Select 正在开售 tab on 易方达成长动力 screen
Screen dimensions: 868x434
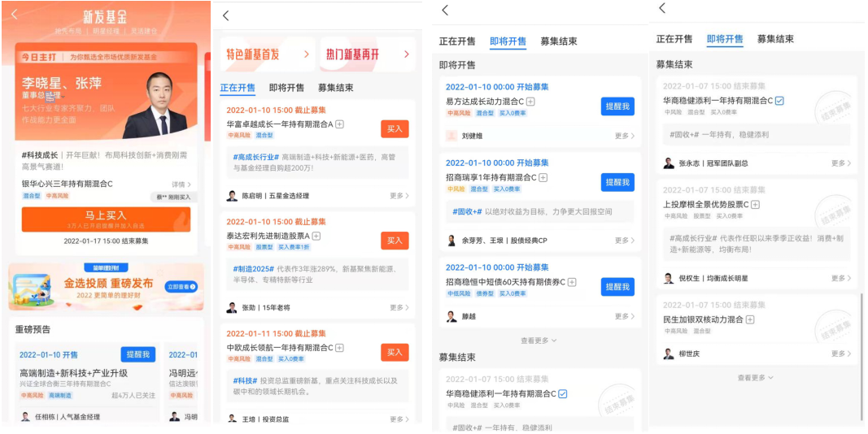pyautogui.click(x=457, y=41)
